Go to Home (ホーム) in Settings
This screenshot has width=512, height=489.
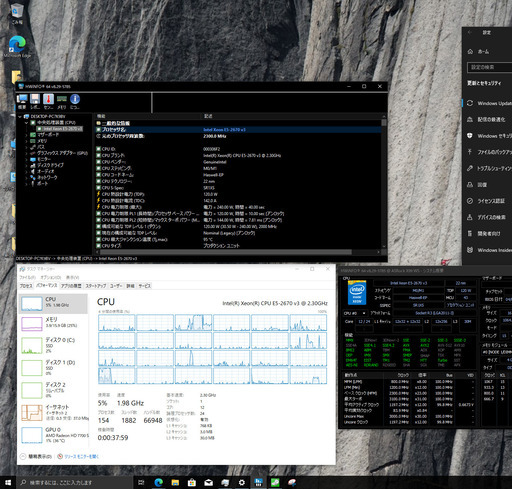click(479, 51)
